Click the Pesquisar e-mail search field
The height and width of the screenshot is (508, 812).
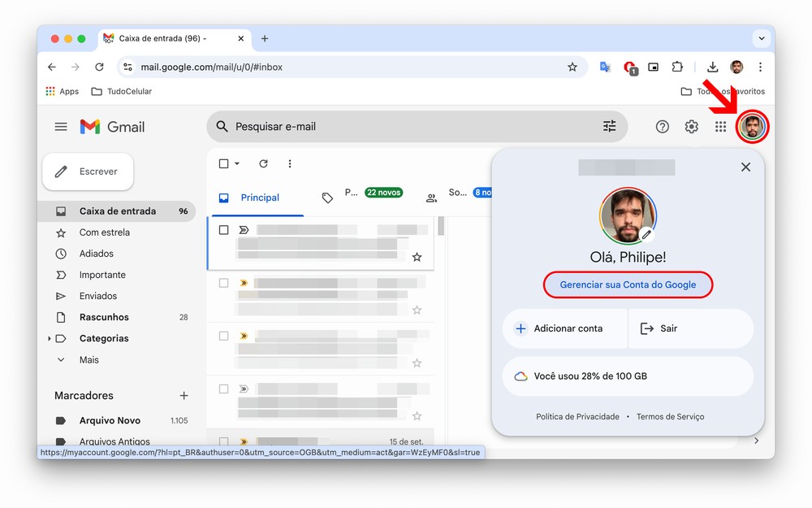point(406,127)
